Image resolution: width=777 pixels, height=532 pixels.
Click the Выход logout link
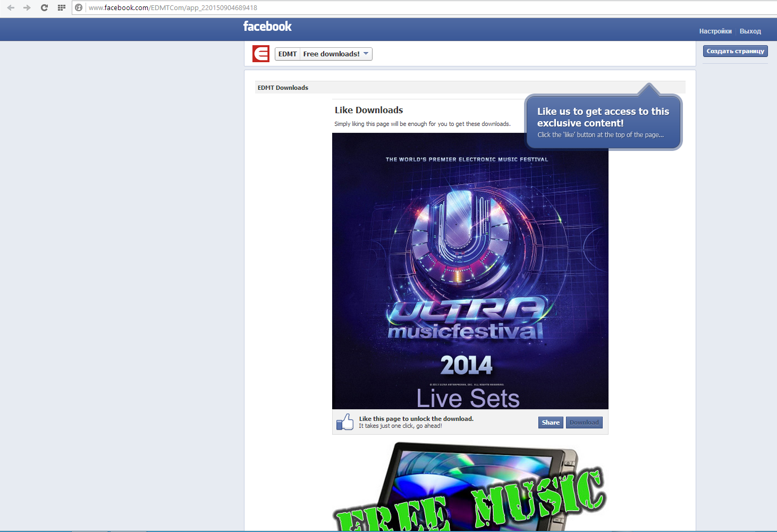tap(750, 31)
